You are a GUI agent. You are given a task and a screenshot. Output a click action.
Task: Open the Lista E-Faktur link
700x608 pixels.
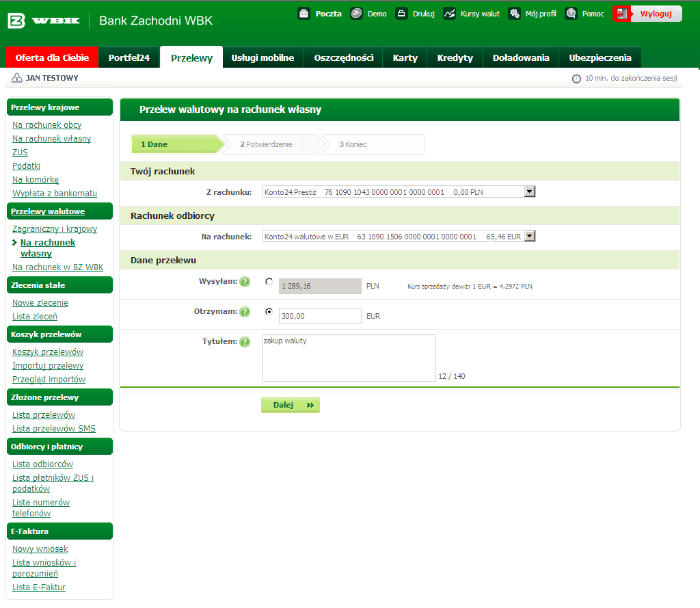pyautogui.click(x=39, y=587)
